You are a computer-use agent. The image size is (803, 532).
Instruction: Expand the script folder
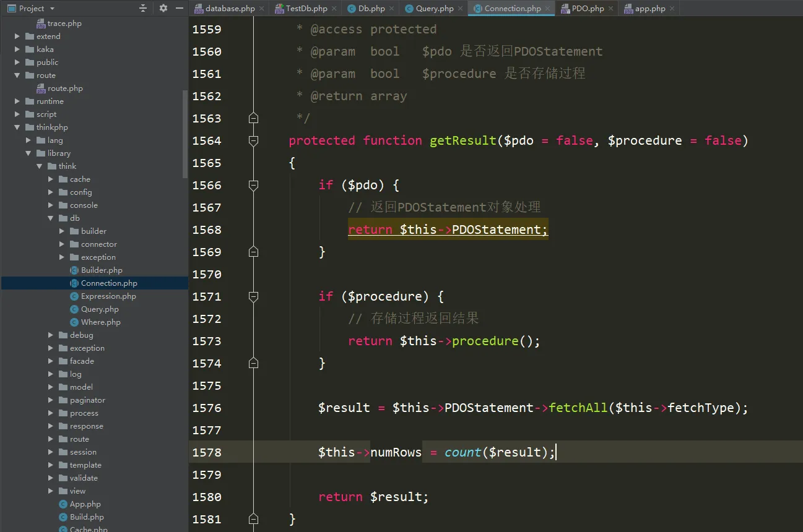(17, 114)
